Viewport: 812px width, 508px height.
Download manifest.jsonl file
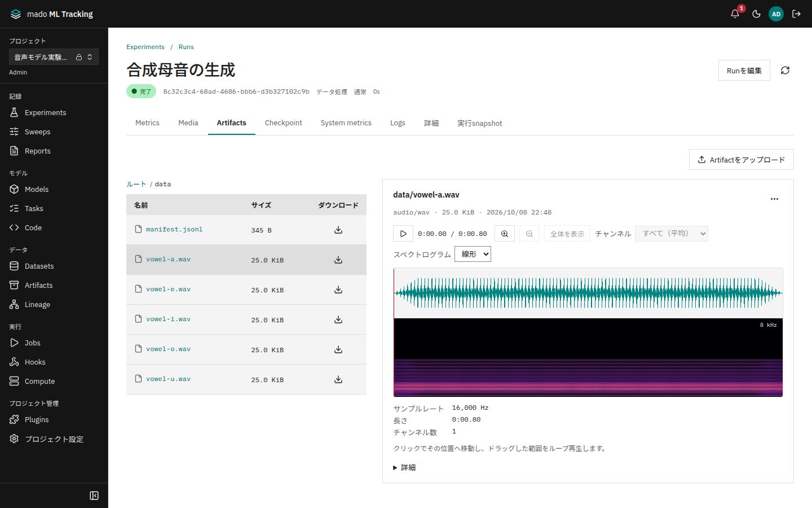[338, 230]
